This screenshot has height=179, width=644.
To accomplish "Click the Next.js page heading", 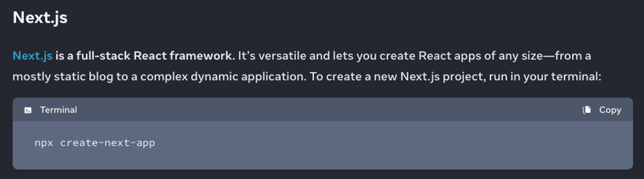I will click(40, 17).
